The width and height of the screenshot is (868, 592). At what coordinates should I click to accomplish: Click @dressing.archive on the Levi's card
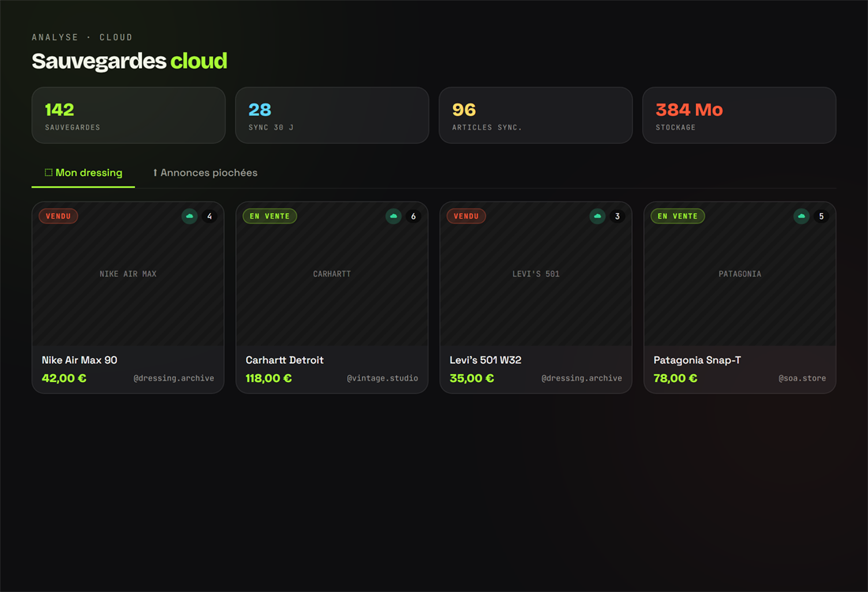tap(582, 378)
